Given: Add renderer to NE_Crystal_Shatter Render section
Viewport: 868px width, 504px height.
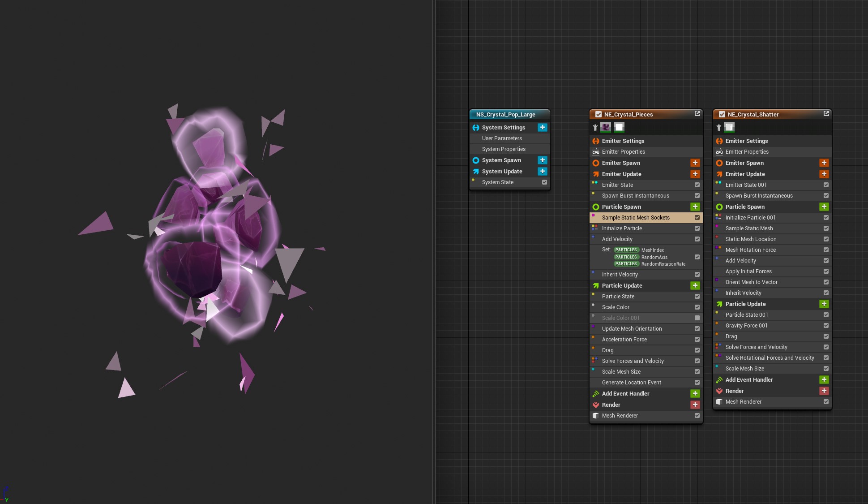Looking at the screenshot, I should click(824, 391).
